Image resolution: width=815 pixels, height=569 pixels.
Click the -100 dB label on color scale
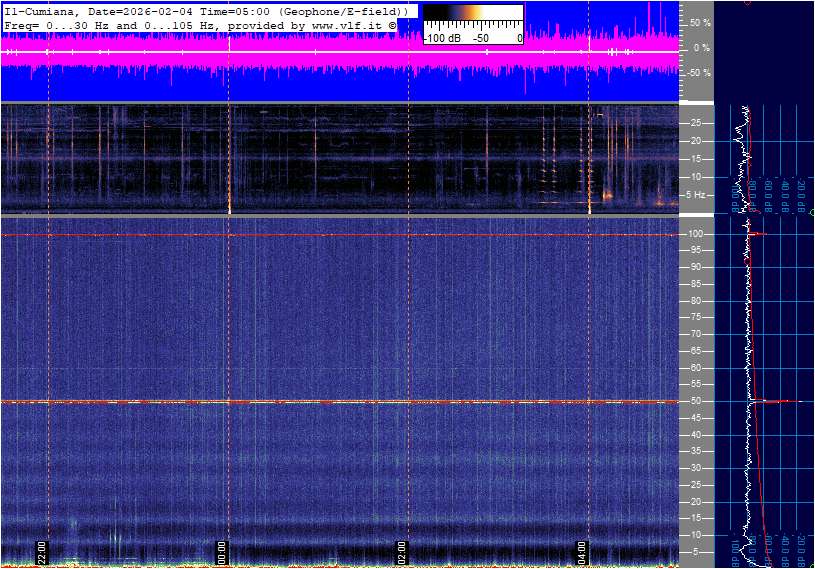pos(441,38)
